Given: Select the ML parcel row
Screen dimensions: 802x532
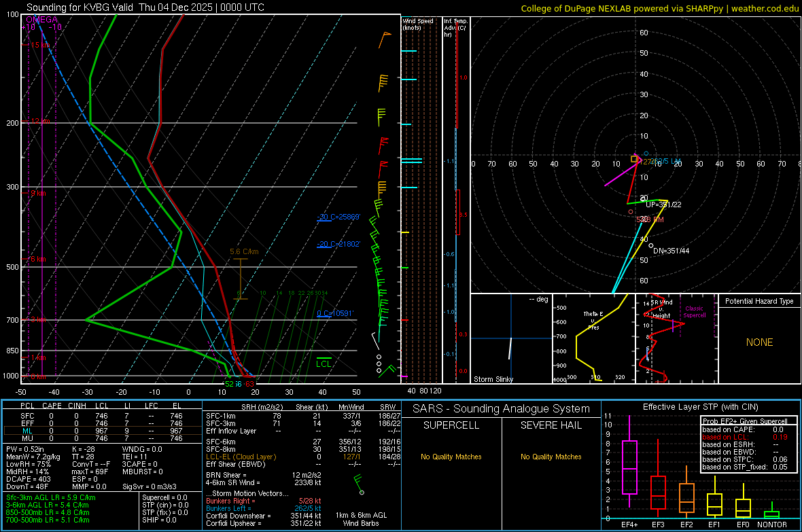Looking at the screenshot, I should 103,431.
